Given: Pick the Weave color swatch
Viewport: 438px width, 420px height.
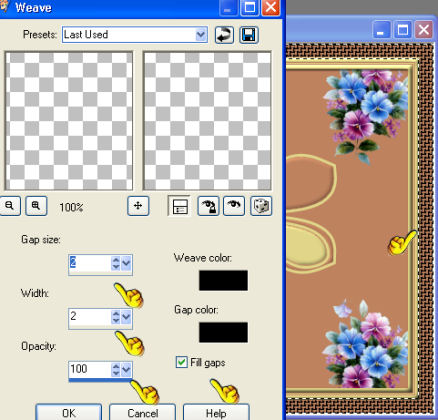Looking at the screenshot, I should point(223,280).
